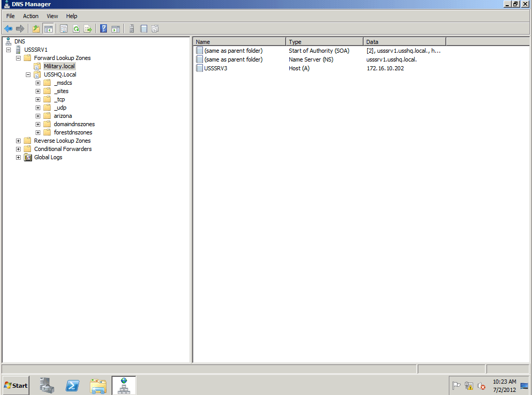The width and height of the screenshot is (532, 395).
Task: Open Properties from the toolbar
Action: [x=64, y=29]
